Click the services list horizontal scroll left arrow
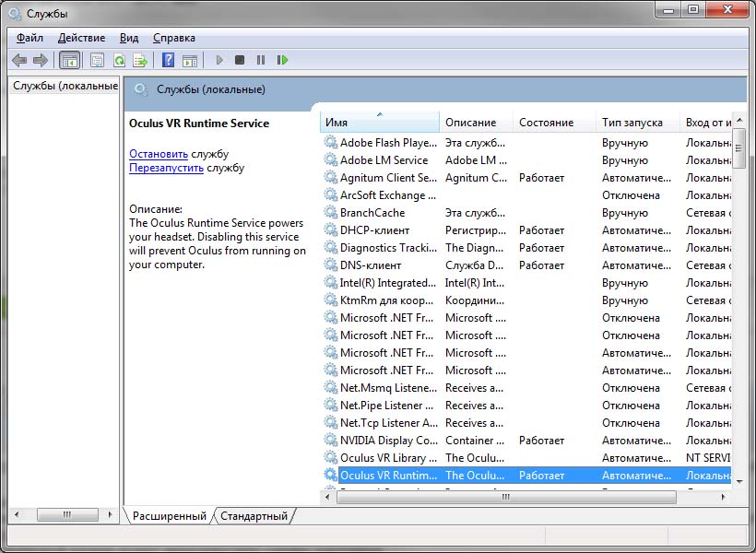Image resolution: width=756 pixels, height=553 pixels. [x=328, y=497]
